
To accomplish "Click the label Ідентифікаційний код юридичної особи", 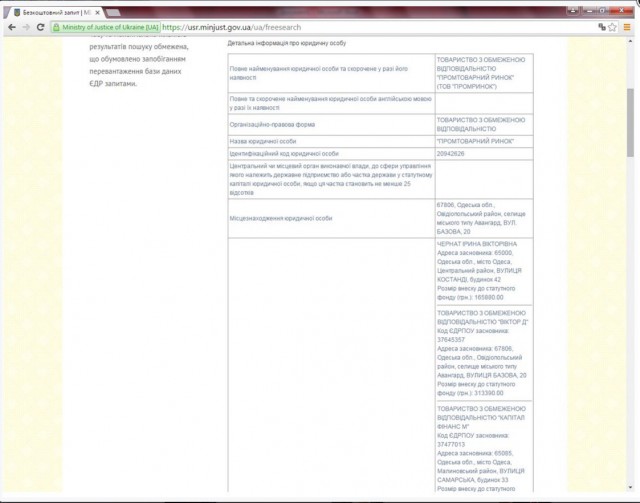I will pyautogui.click(x=284, y=154).
